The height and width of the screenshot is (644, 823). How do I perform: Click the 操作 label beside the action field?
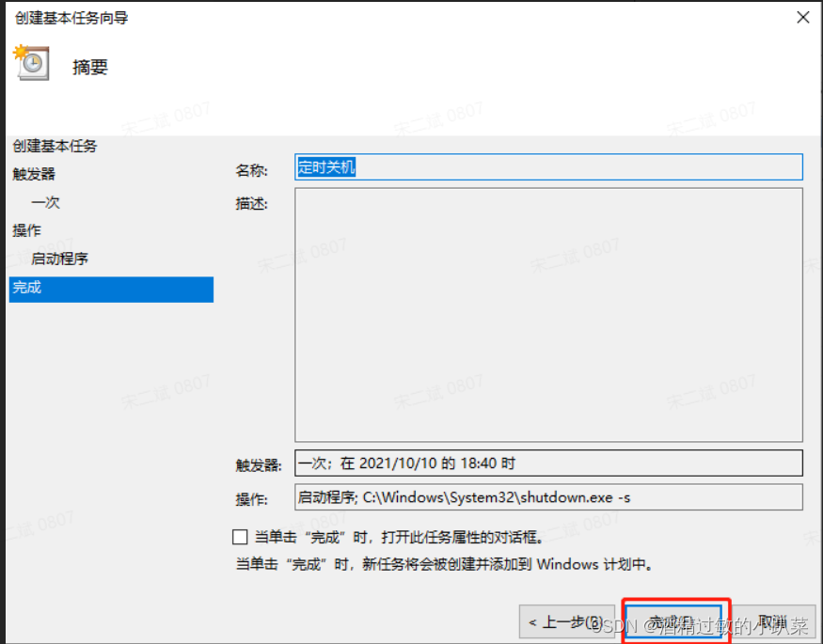[251, 499]
